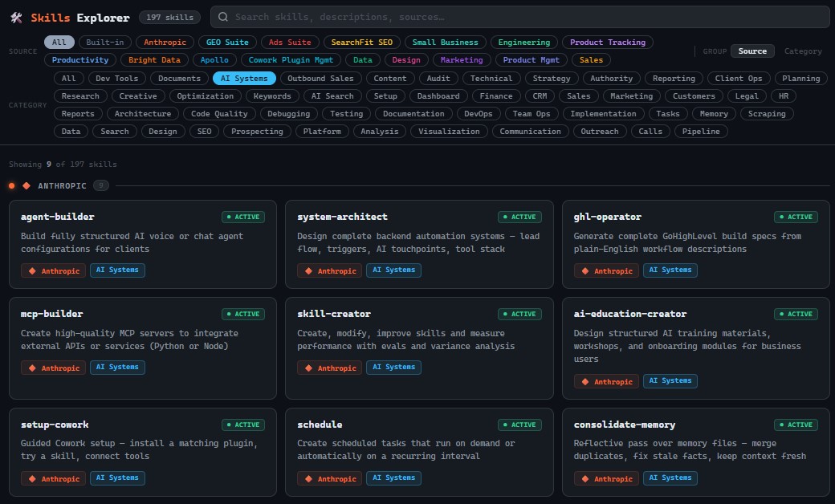The height and width of the screenshot is (504, 835).
Task: Click ACTIVE status badge on mcp-builder
Action: (x=243, y=314)
